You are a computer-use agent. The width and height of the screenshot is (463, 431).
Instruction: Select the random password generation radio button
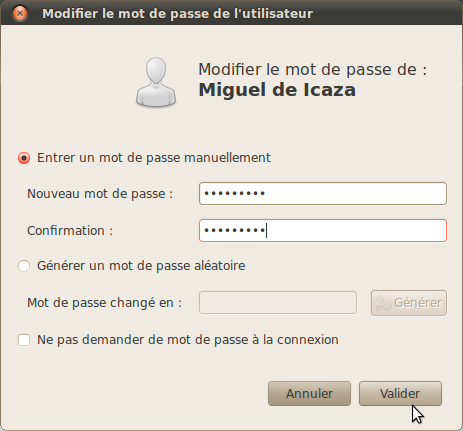(x=24, y=266)
